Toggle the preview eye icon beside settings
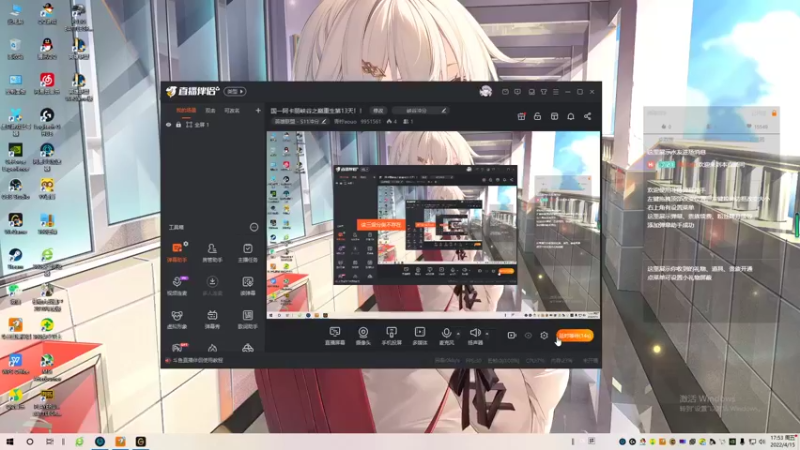This screenshot has height=450, width=800. [x=528, y=335]
